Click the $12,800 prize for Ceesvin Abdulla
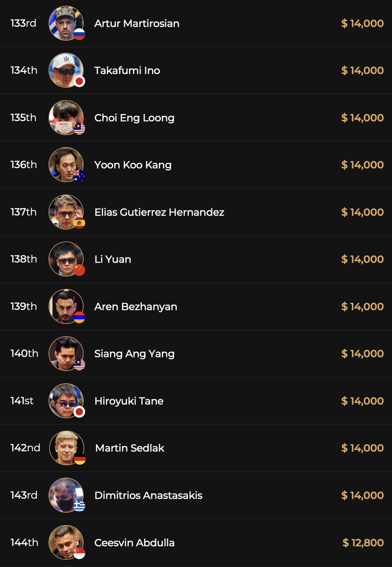 [x=363, y=543]
